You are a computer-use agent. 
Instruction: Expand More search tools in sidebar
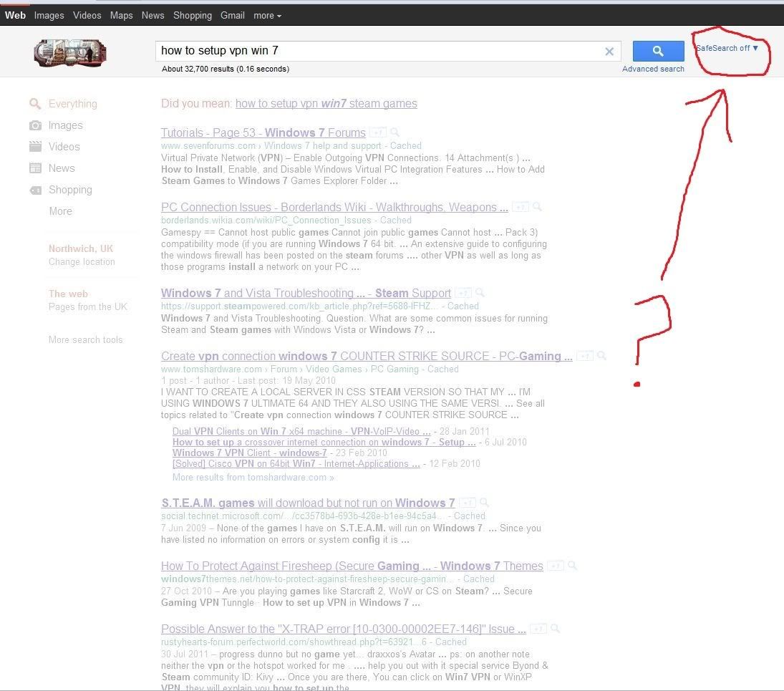[x=85, y=339]
